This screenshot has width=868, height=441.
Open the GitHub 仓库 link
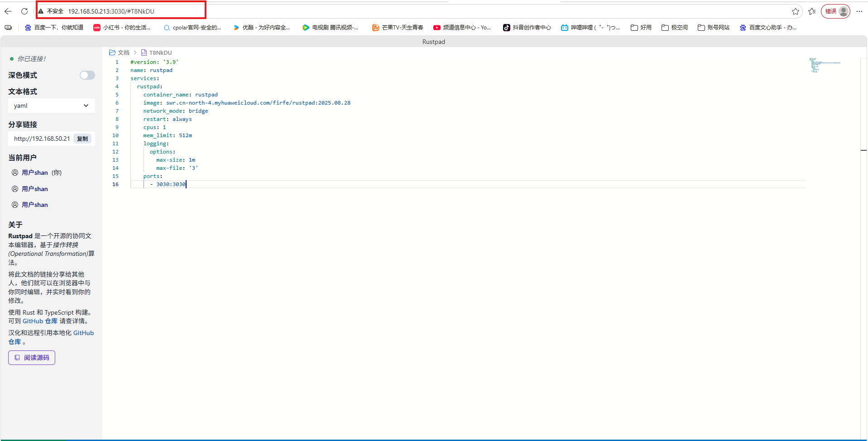(40, 321)
